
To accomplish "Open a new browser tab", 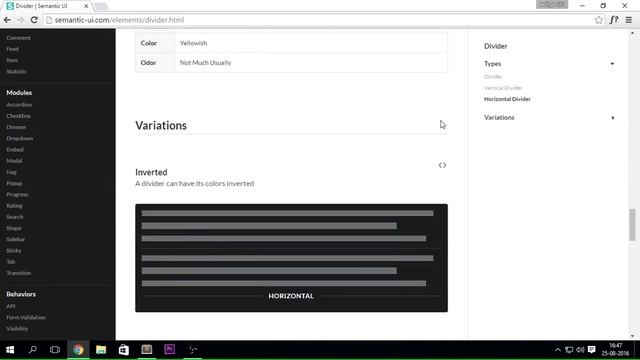I will (x=101, y=6).
